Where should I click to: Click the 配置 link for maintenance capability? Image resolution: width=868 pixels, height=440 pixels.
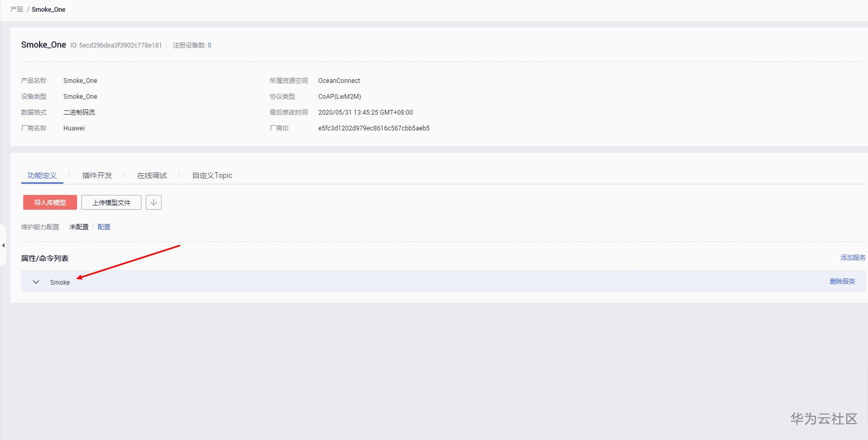click(104, 227)
